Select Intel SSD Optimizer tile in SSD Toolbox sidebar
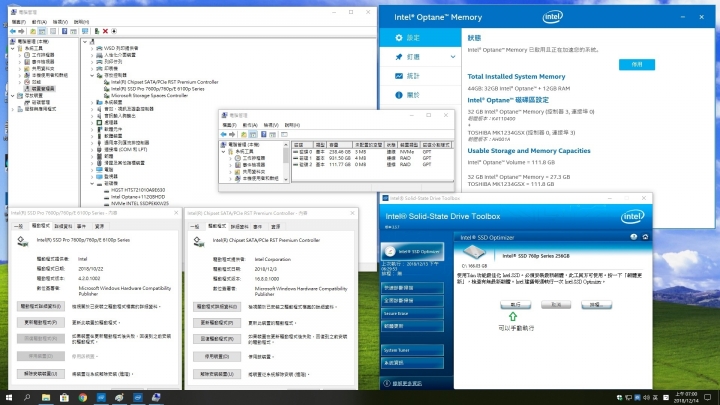The image size is (720, 405). 412,252
